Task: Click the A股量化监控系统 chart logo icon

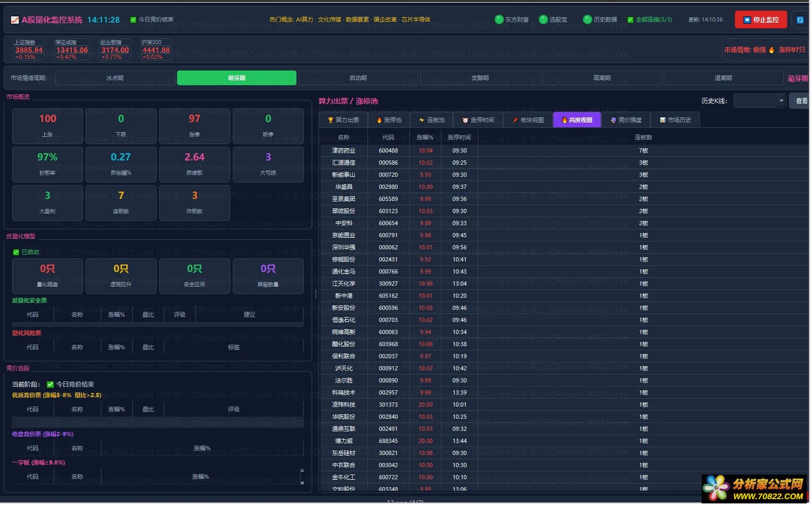Action: coord(15,20)
